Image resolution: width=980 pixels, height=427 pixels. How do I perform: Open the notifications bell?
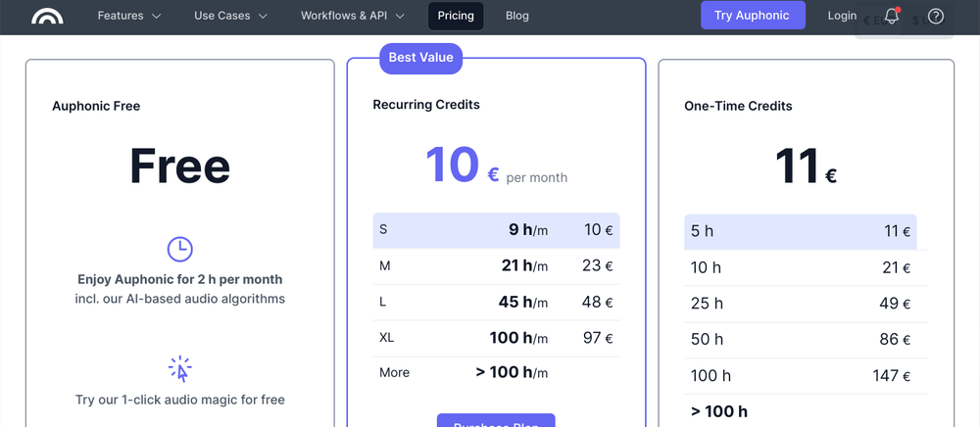click(892, 16)
